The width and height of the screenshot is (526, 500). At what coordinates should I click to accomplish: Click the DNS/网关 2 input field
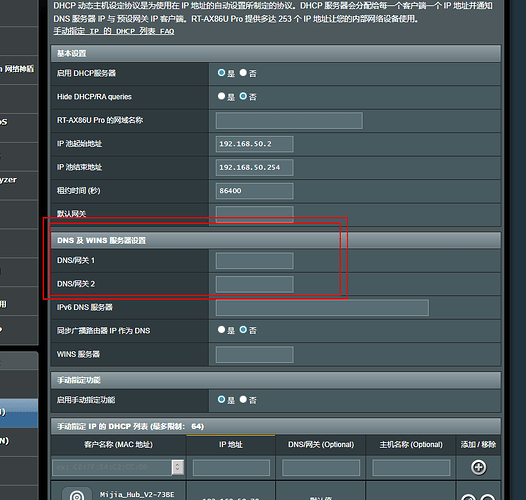tap(255, 284)
